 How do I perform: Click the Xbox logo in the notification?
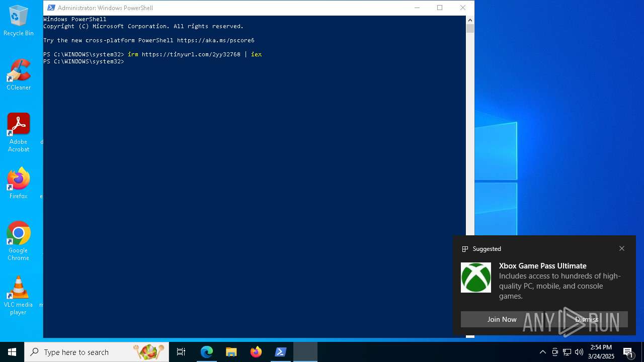click(476, 278)
